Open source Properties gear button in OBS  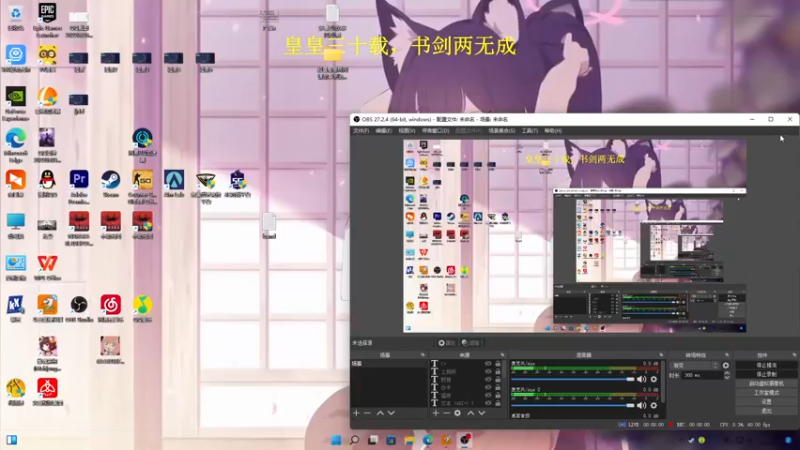tap(446, 343)
